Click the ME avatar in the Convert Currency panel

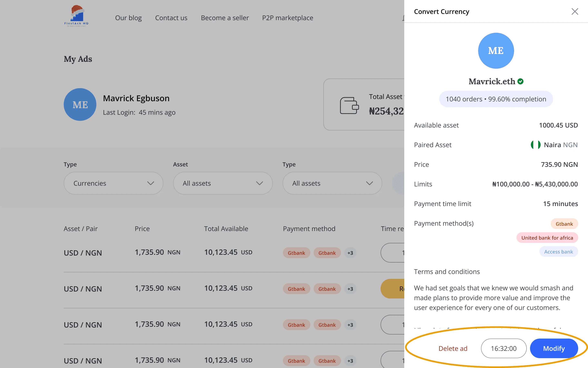click(x=496, y=51)
